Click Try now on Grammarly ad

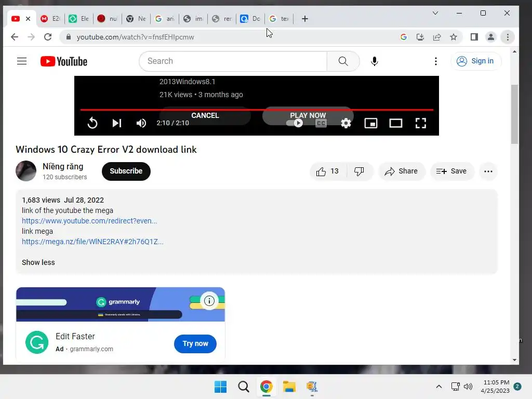(x=195, y=344)
